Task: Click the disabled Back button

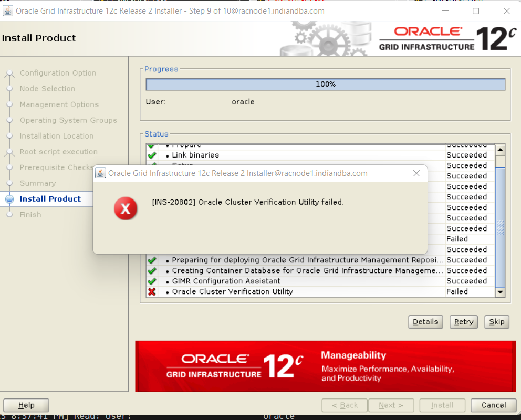Action: click(345, 405)
